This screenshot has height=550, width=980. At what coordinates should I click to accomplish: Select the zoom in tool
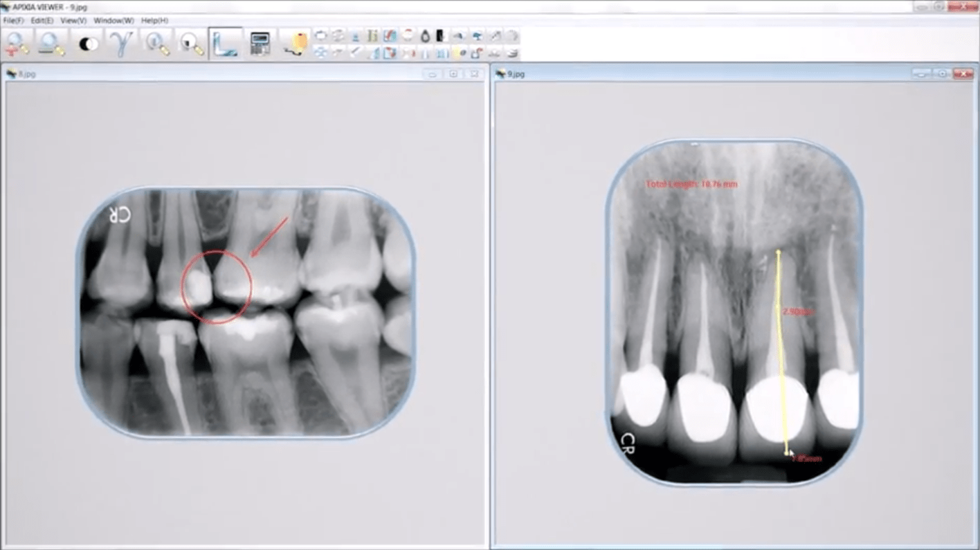(x=15, y=42)
